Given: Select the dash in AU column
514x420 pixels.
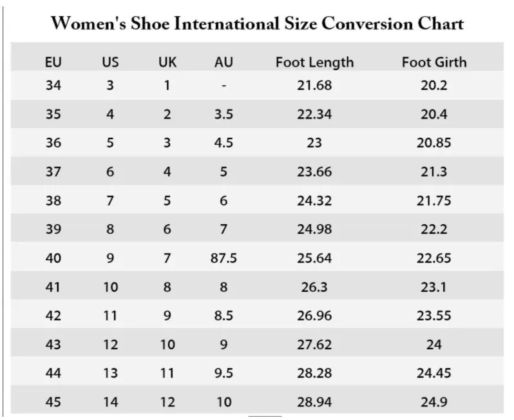Looking at the screenshot, I should pyautogui.click(x=224, y=86).
